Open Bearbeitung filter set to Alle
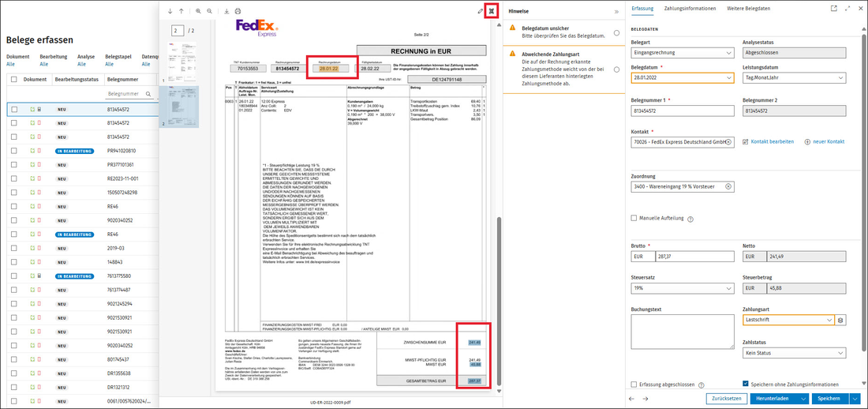The width and height of the screenshot is (868, 409). click(43, 64)
